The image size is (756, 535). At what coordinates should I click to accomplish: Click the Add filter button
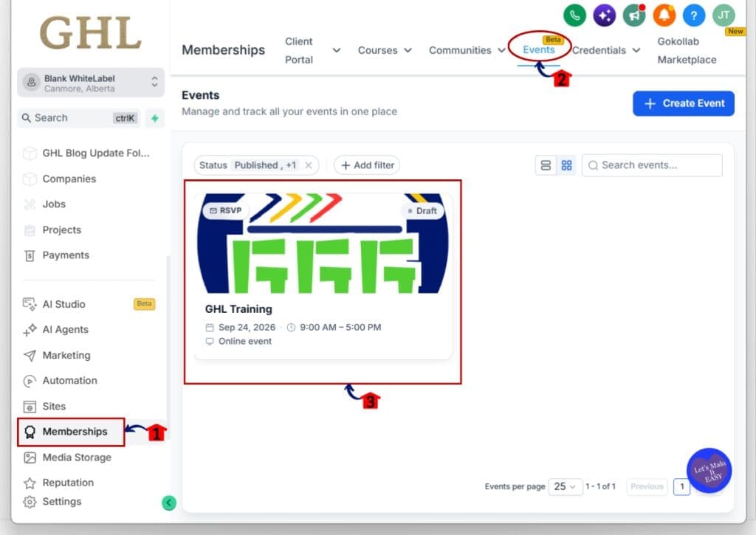coord(367,165)
